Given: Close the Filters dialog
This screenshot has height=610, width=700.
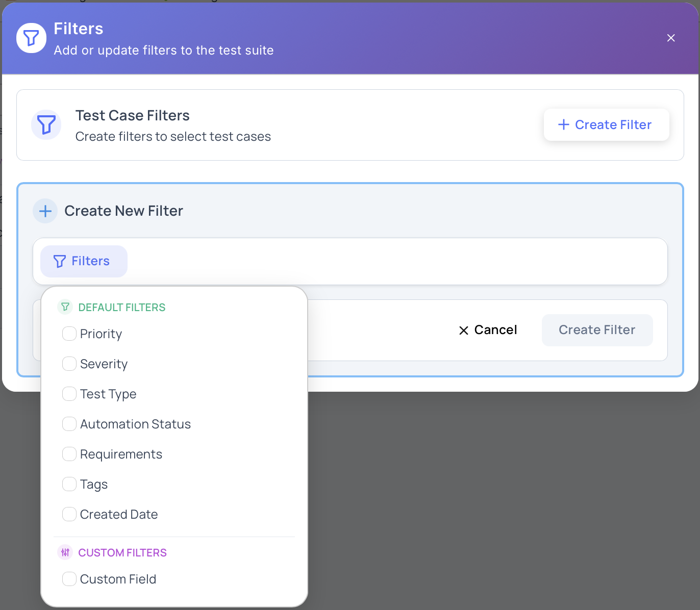Looking at the screenshot, I should click(671, 38).
